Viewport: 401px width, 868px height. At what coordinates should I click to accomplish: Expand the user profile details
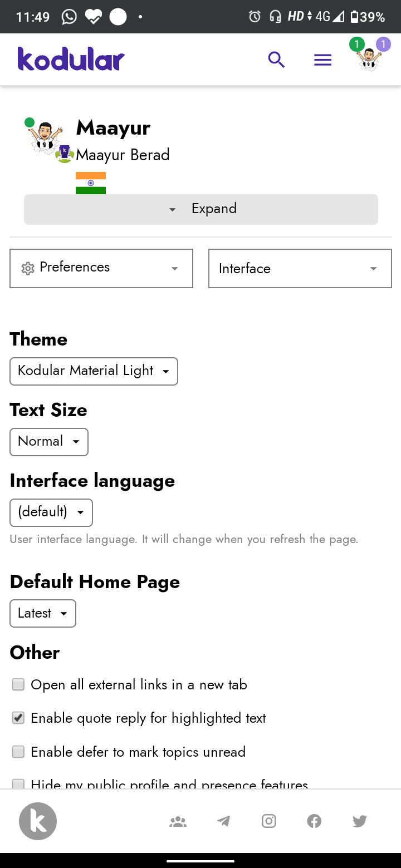(x=201, y=209)
